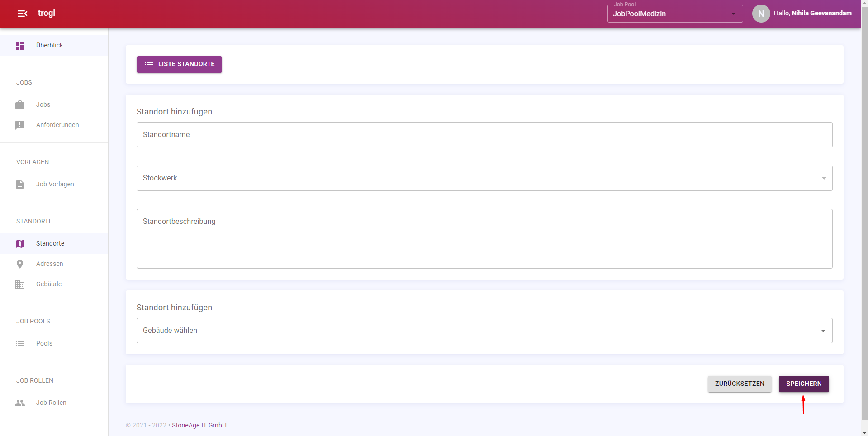
Task: Click the VORLAGEN section header
Action: tap(33, 162)
